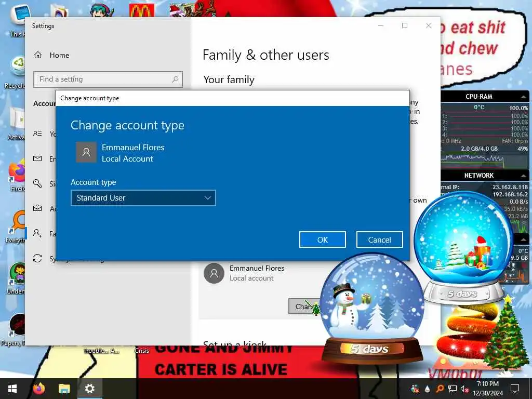Viewport: 532px width, 399px height.
Task: Select the Everything desktop shortcut
Action: click(16, 227)
